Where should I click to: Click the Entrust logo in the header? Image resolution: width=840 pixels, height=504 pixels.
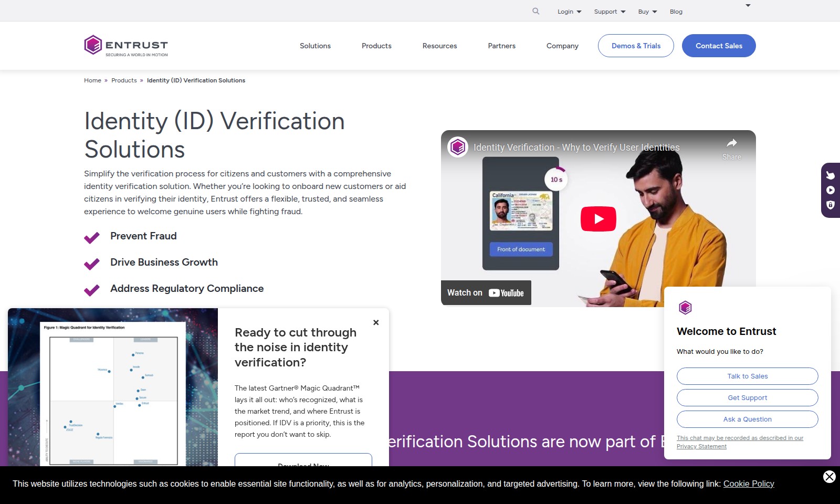point(126,46)
